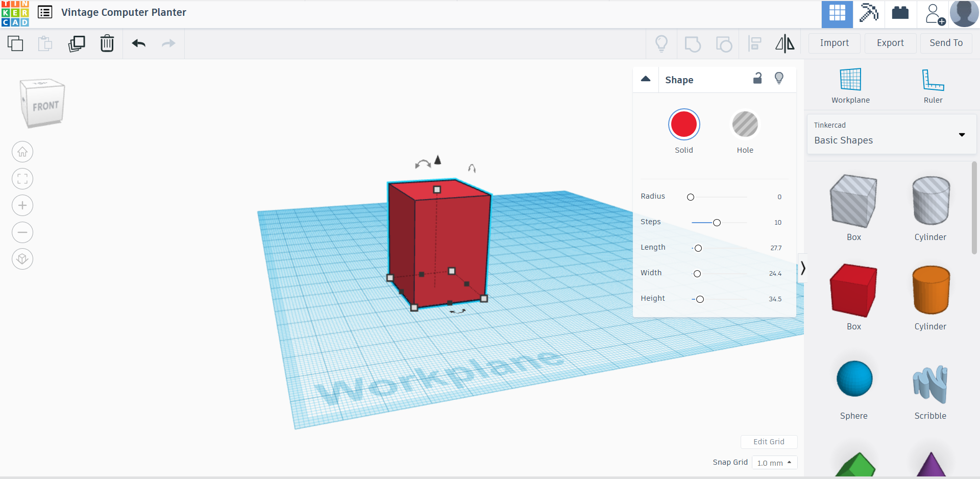
Task: Collapse the shapes sidebar with chevron
Action: (803, 268)
